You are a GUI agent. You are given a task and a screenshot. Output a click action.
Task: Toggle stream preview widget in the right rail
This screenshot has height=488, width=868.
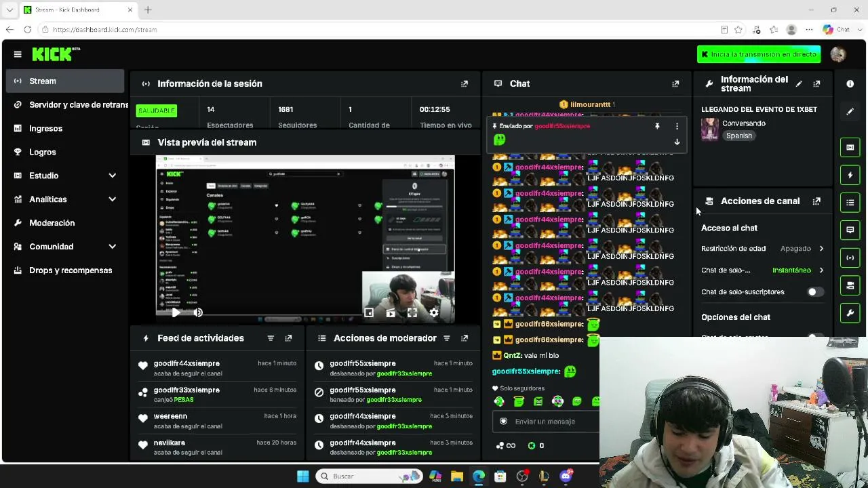(x=850, y=147)
